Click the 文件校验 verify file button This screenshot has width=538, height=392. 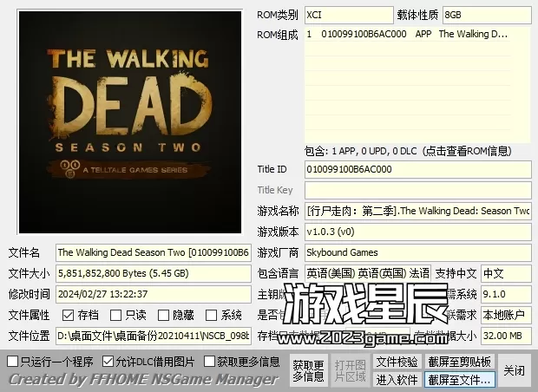point(397,362)
